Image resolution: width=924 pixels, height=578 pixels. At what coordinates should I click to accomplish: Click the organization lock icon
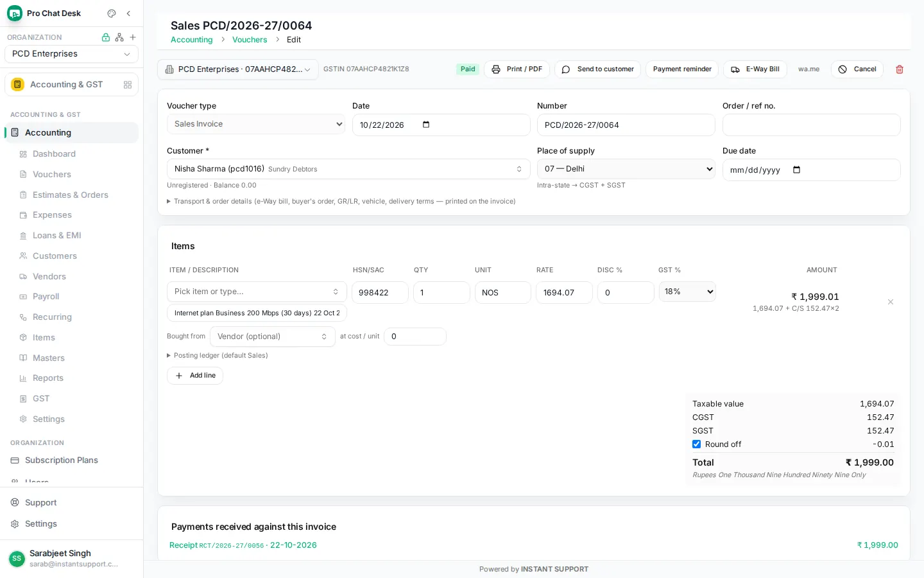[106, 37]
